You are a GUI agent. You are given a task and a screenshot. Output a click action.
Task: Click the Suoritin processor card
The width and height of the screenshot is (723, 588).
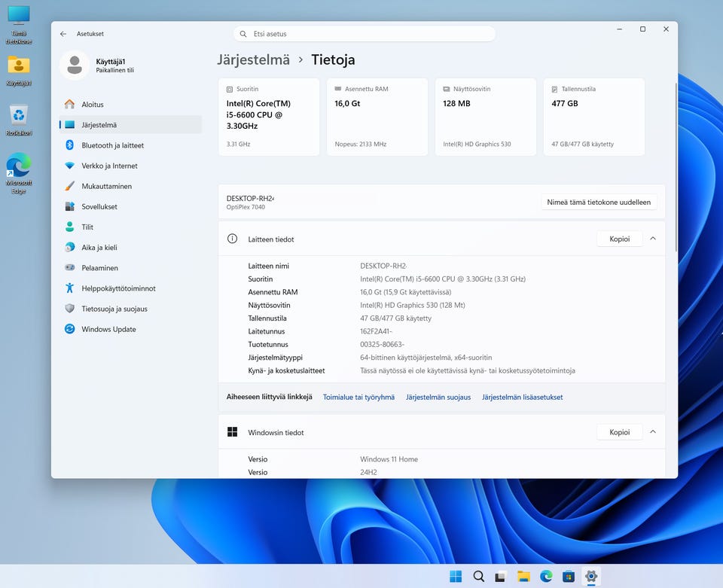pyautogui.click(x=269, y=117)
